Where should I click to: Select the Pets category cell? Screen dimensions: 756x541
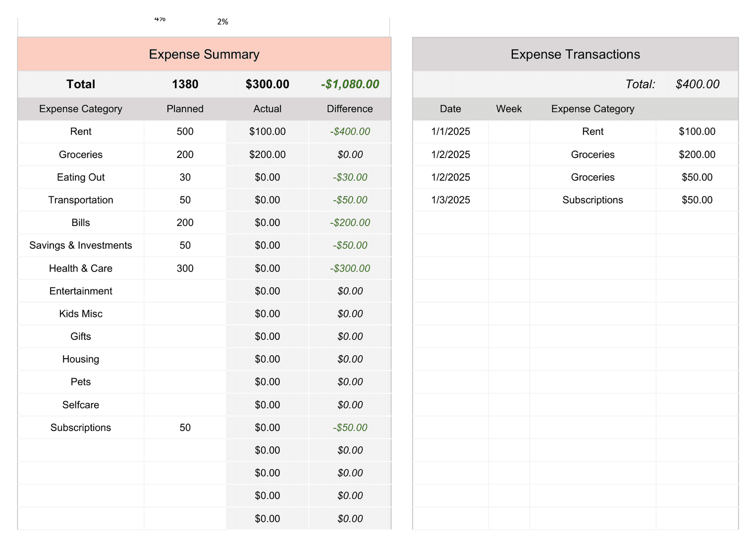click(x=81, y=382)
